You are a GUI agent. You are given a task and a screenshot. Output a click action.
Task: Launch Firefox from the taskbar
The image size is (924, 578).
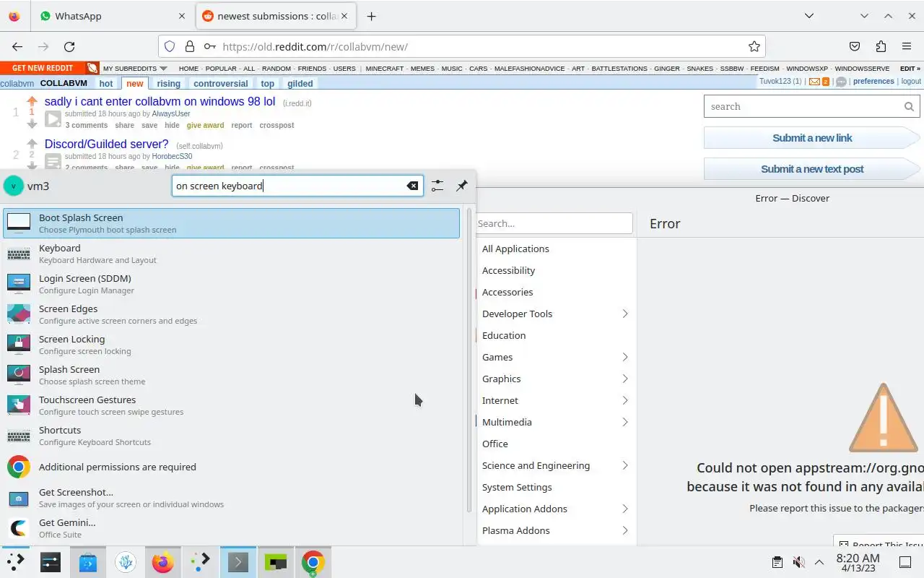coord(163,561)
